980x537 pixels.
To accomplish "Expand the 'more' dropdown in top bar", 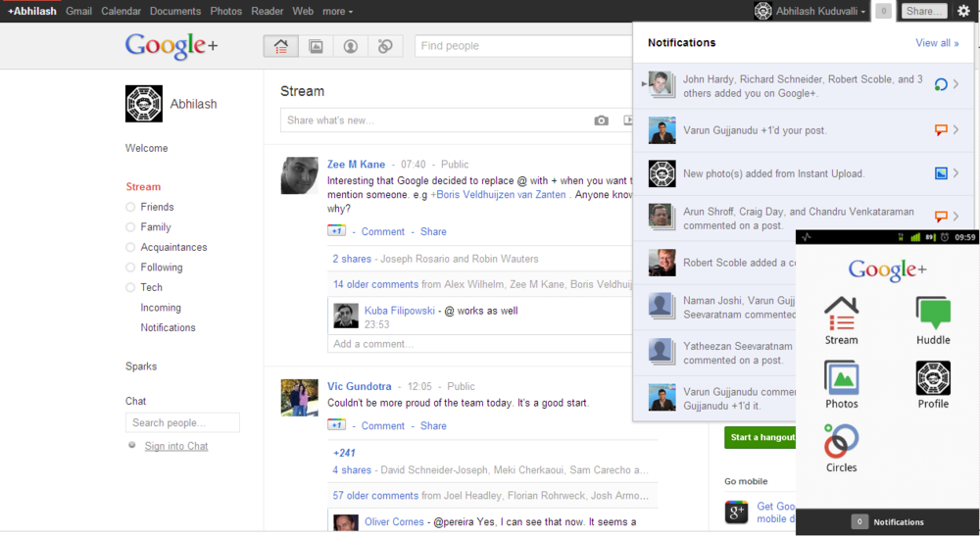I will tap(337, 12).
